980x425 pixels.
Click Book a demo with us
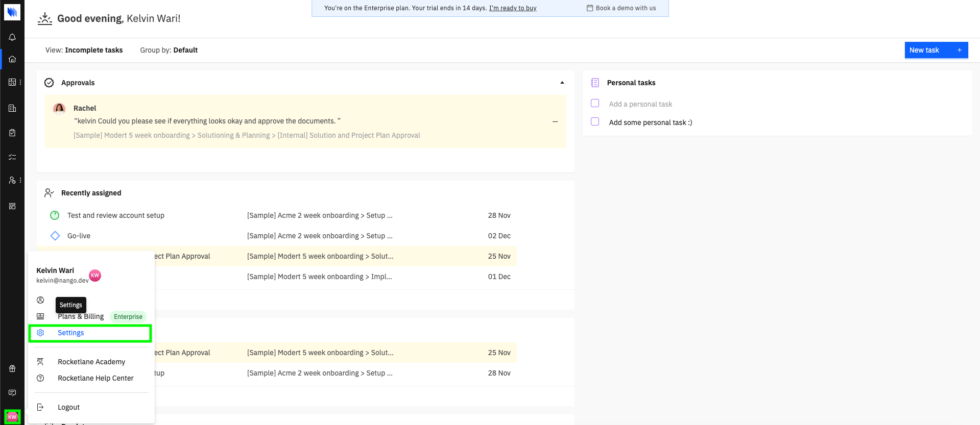click(621, 8)
